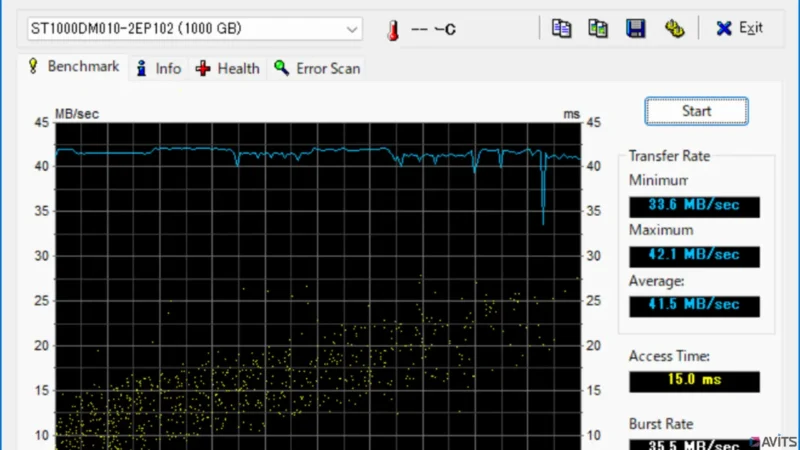Click the blue Info tab icon

[142, 68]
